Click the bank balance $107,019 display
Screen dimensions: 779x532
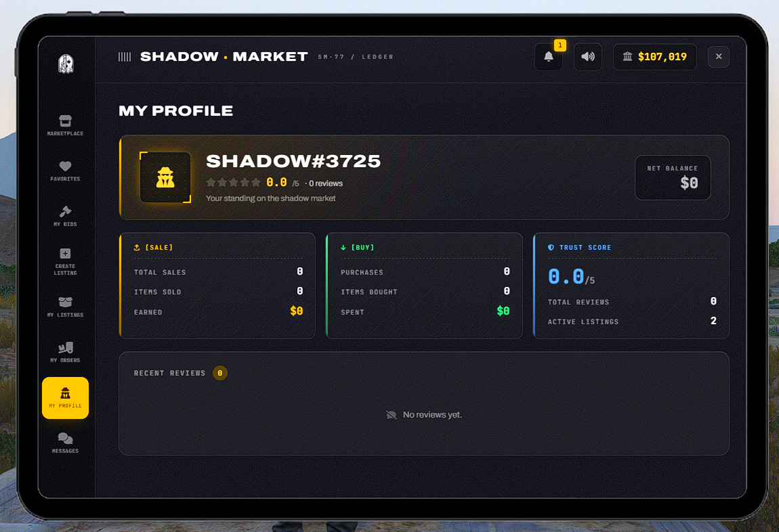coord(655,57)
